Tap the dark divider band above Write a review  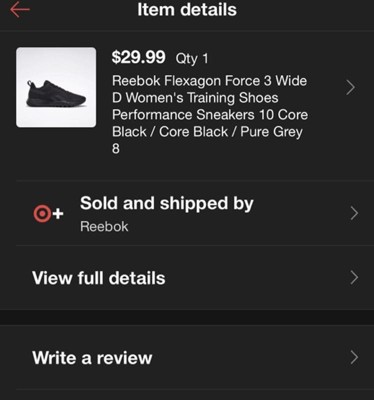coord(187,317)
